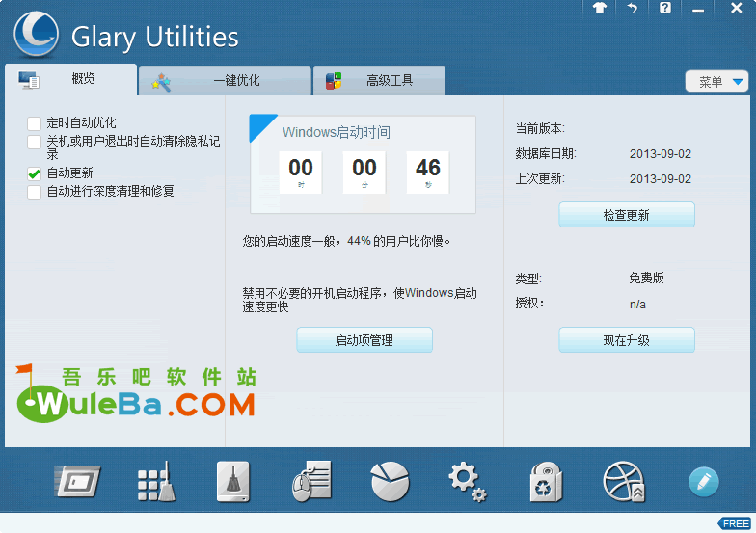Image resolution: width=756 pixels, height=533 pixels.
Task: Open the pie chart disk analysis icon
Action: click(x=390, y=481)
